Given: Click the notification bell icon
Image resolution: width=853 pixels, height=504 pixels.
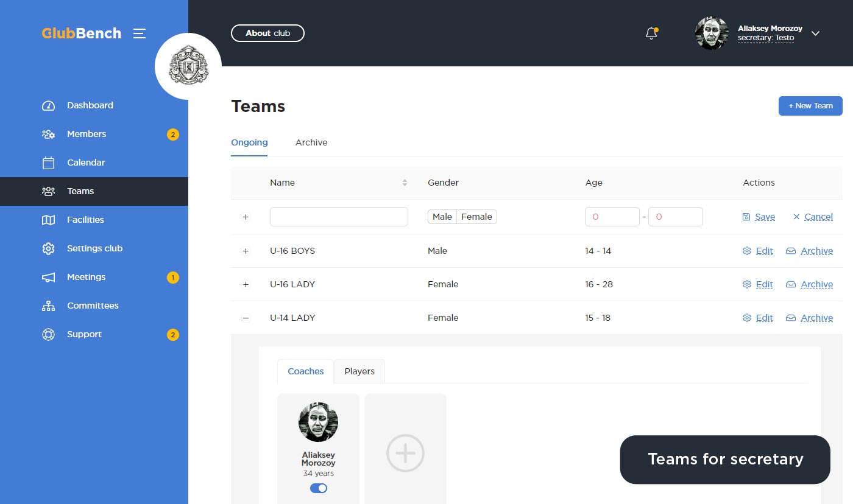Looking at the screenshot, I should 651,33.
